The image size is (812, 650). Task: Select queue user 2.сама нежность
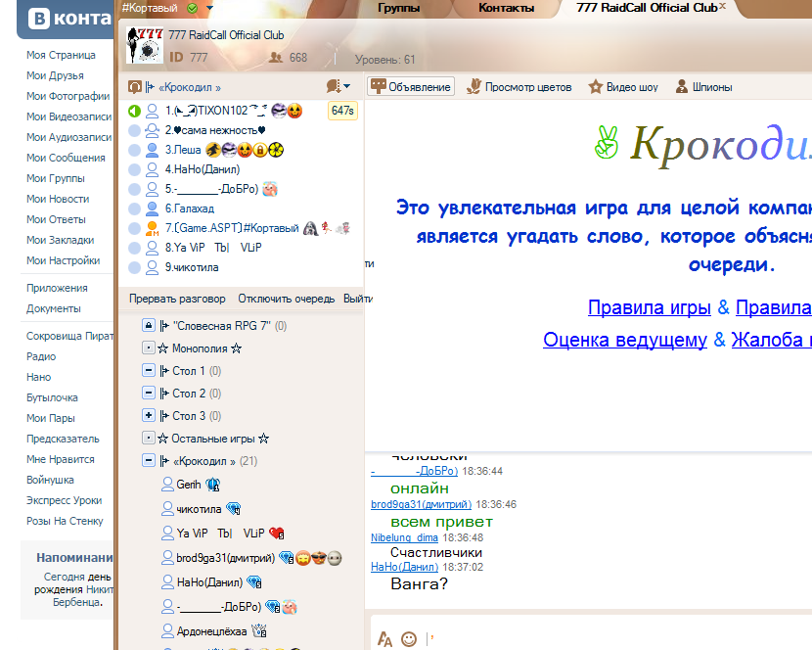click(215, 130)
